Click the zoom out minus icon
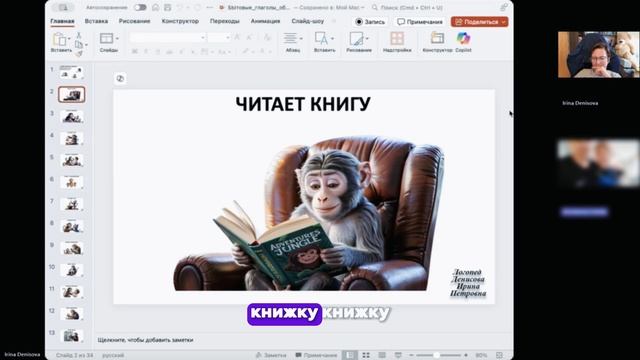Screen dimensions: 640x360 point(411,355)
